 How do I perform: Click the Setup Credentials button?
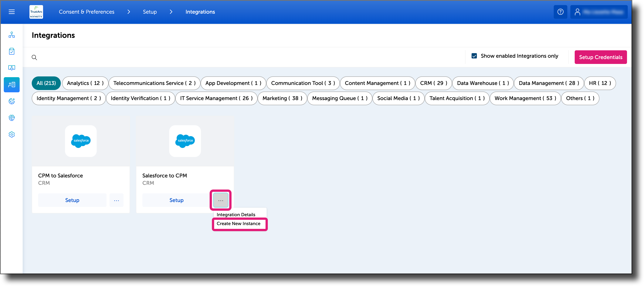coord(601,57)
